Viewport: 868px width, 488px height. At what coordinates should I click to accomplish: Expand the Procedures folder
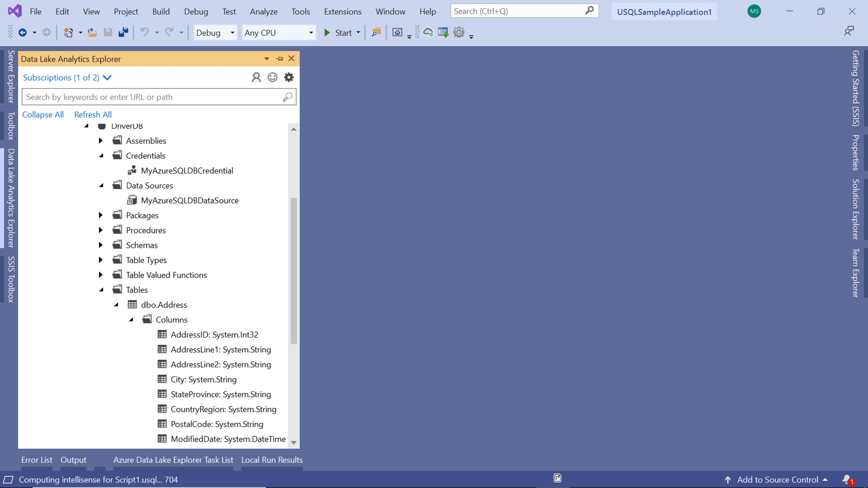(x=101, y=230)
